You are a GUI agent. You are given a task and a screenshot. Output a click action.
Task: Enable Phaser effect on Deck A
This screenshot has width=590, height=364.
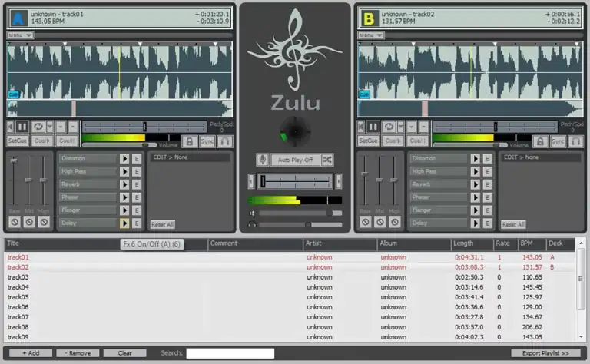tap(124, 197)
